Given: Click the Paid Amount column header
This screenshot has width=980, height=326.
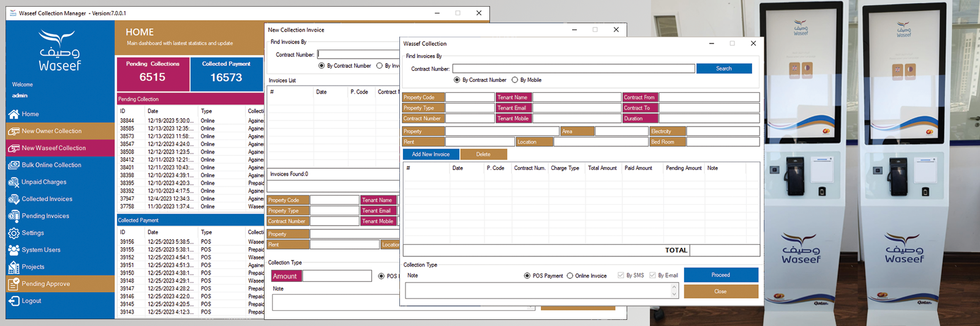Looking at the screenshot, I should (x=638, y=168).
